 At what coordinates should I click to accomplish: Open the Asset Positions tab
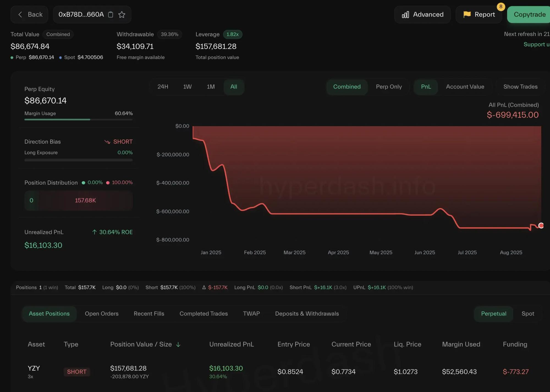[49, 314]
